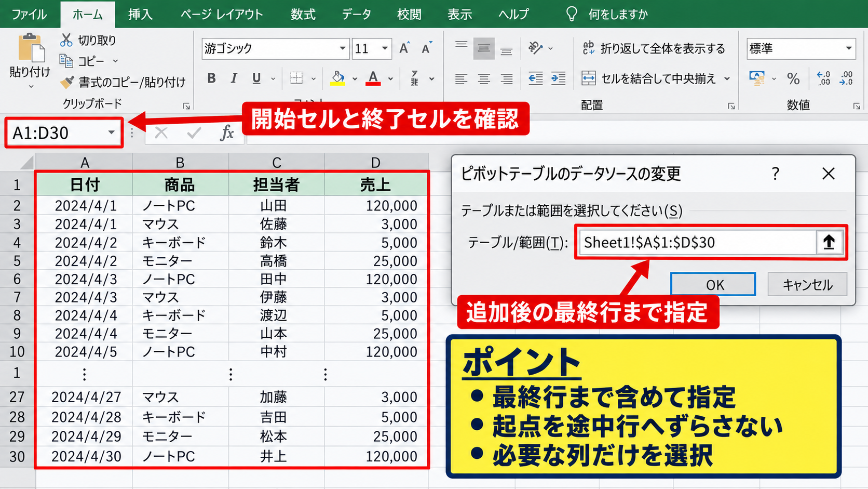Click the Cut (切り取り) scissors icon
This screenshot has height=489, width=868.
pos(66,40)
